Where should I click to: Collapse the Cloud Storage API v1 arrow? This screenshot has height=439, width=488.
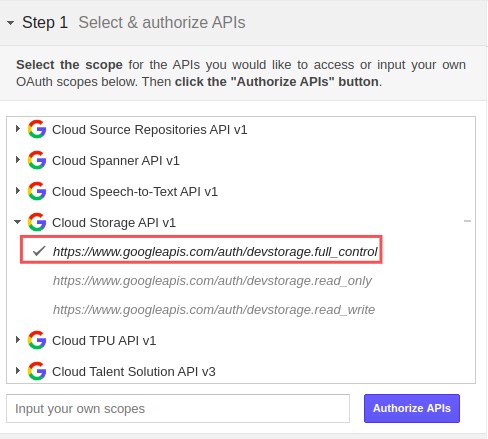(18, 221)
